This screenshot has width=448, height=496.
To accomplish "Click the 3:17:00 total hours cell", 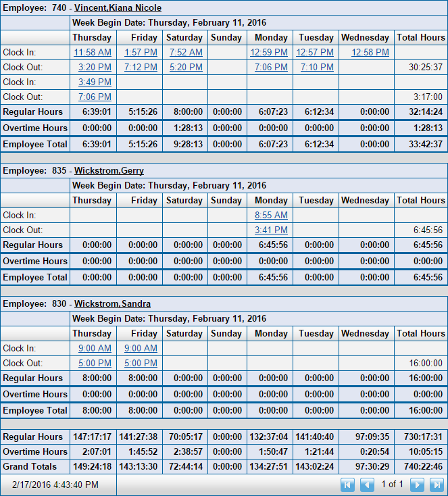I will click(428, 97).
